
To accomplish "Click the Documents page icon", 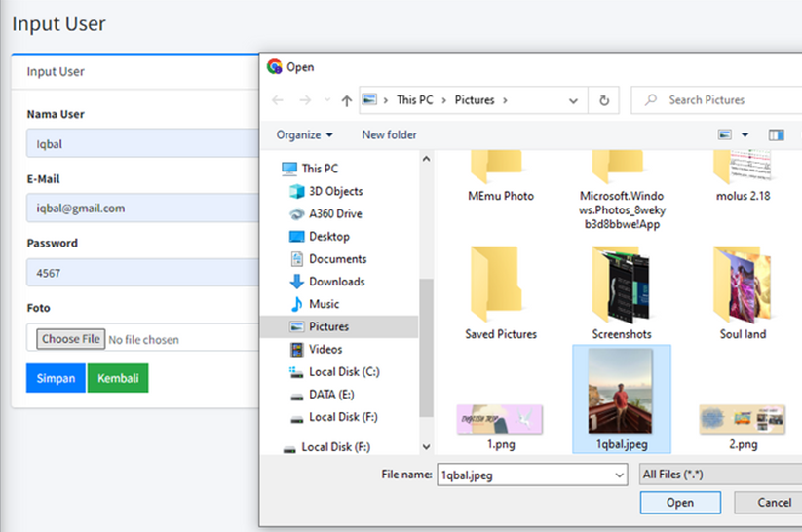I will tap(296, 259).
